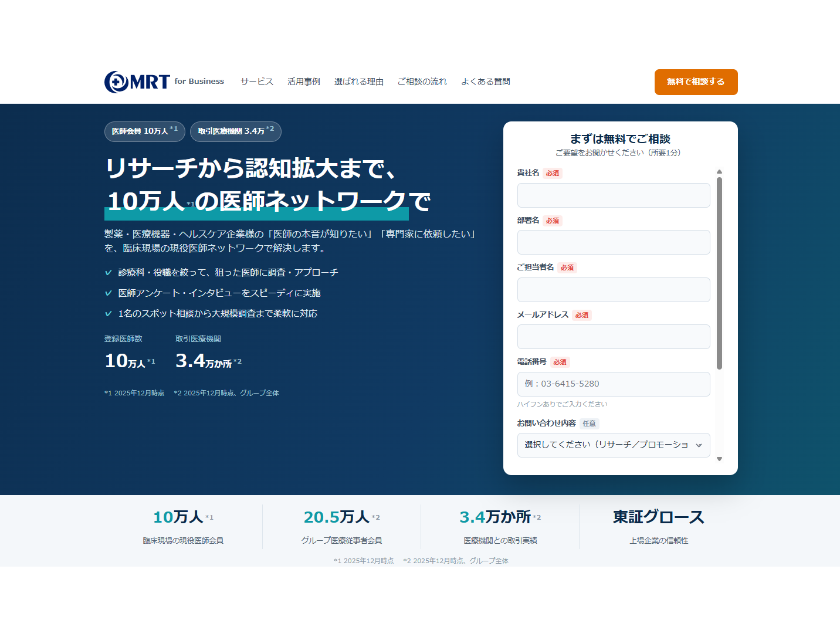Click the orange 無料で相談する button
The height and width of the screenshot is (630, 840).
click(696, 82)
